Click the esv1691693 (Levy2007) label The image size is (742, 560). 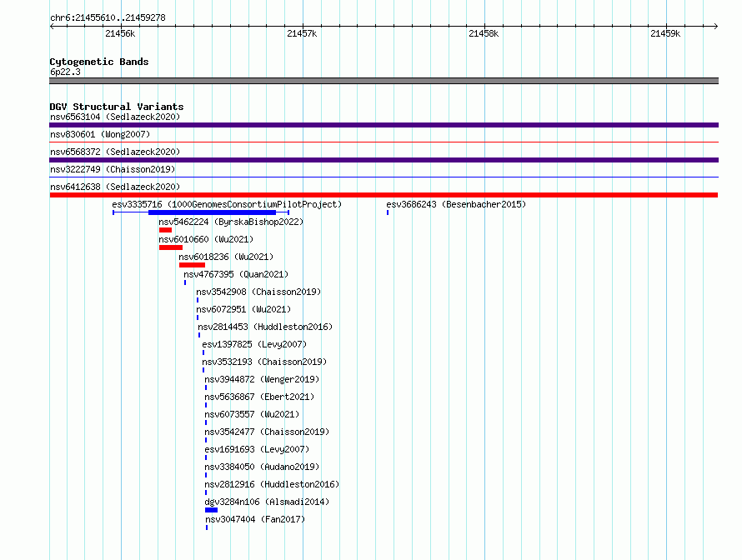coord(257,449)
